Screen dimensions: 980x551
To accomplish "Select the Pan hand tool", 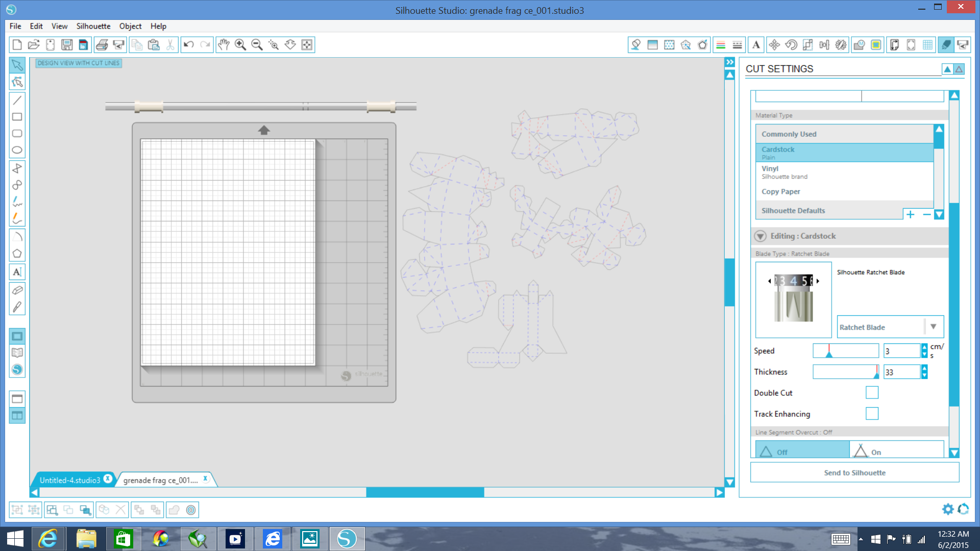I will [x=224, y=45].
